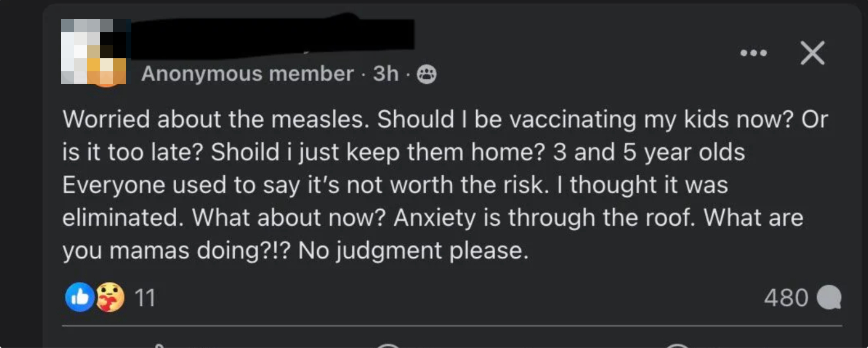868x348 pixels.
Task: Open reactions list showing 11
Action: click(x=145, y=298)
